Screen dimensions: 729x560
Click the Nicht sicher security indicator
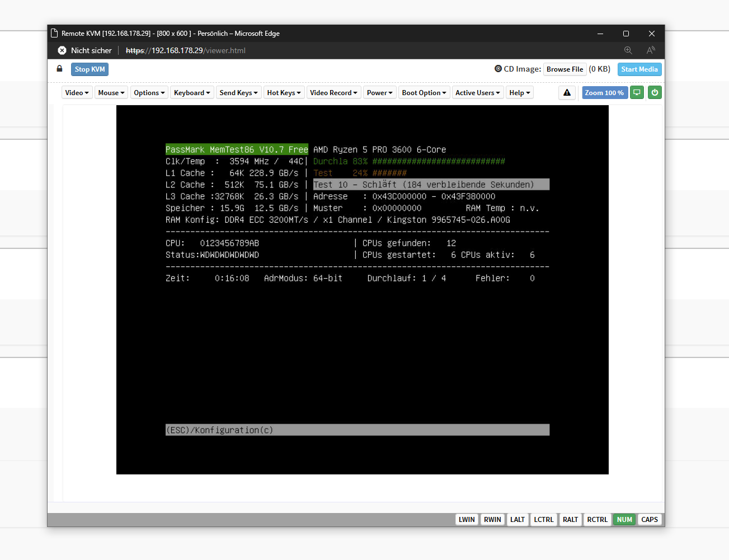pos(85,50)
